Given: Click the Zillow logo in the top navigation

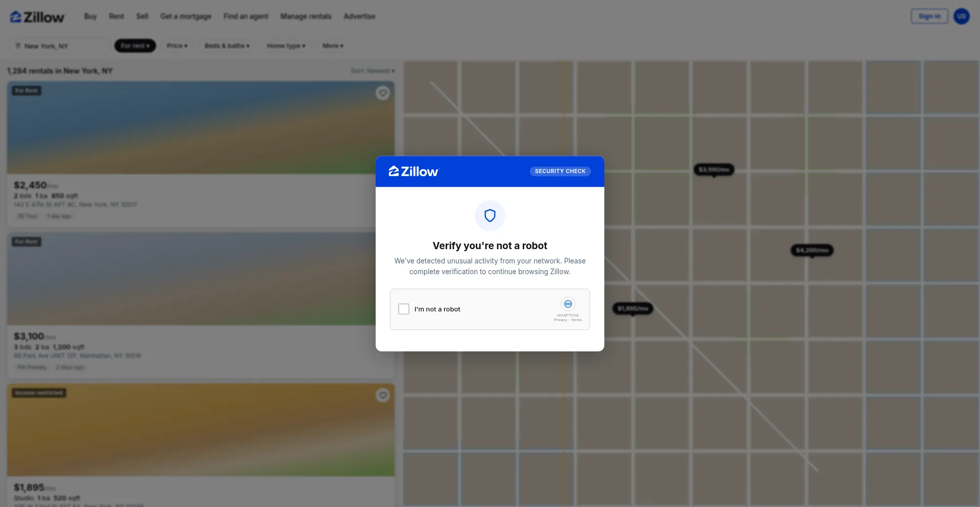Looking at the screenshot, I should tap(37, 17).
